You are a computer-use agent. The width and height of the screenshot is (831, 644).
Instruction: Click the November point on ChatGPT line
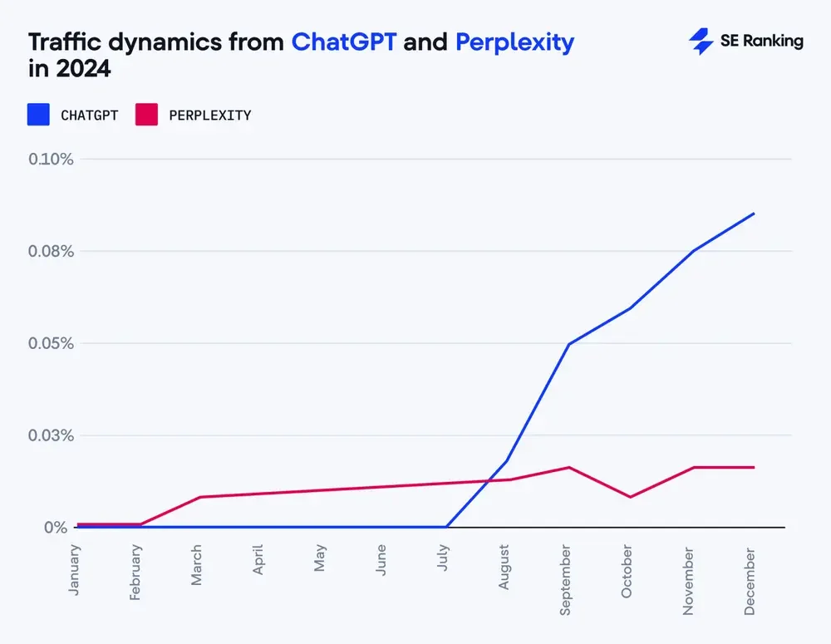click(693, 251)
